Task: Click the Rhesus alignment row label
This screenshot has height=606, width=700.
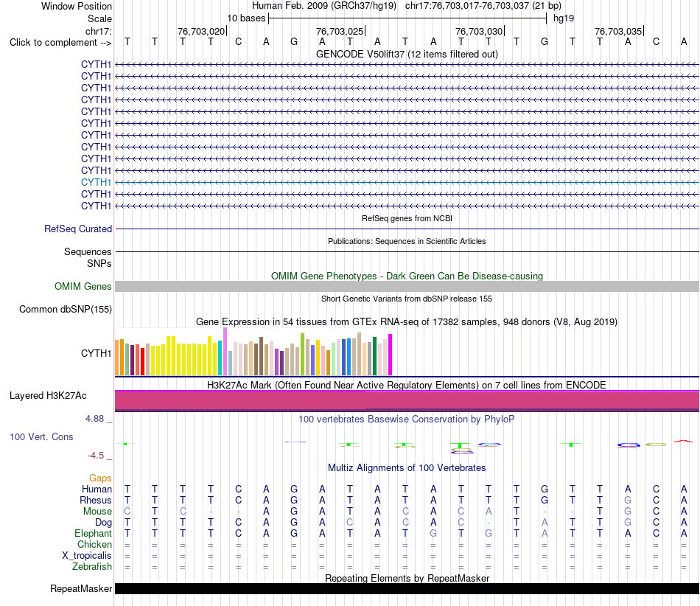Action: pos(96,500)
